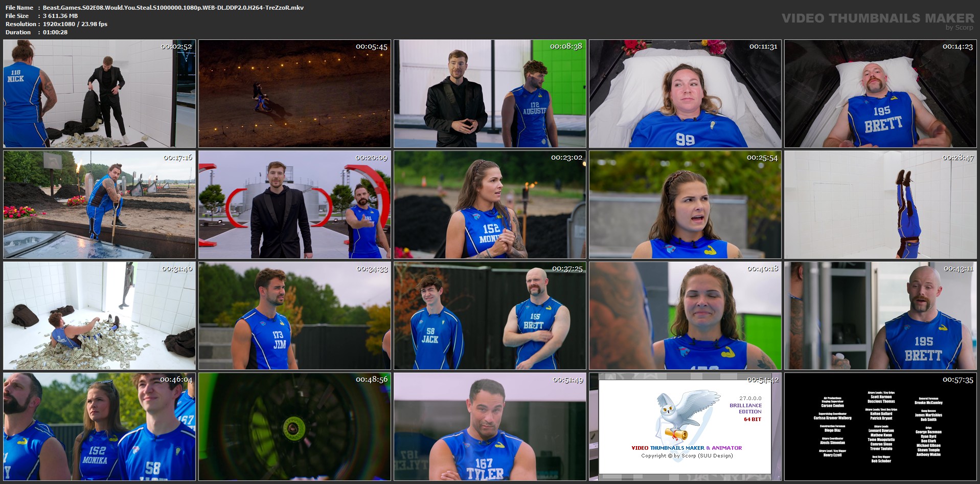
Task: Select the 00:37:25 frame with Jack and Brett
Action: (490, 316)
